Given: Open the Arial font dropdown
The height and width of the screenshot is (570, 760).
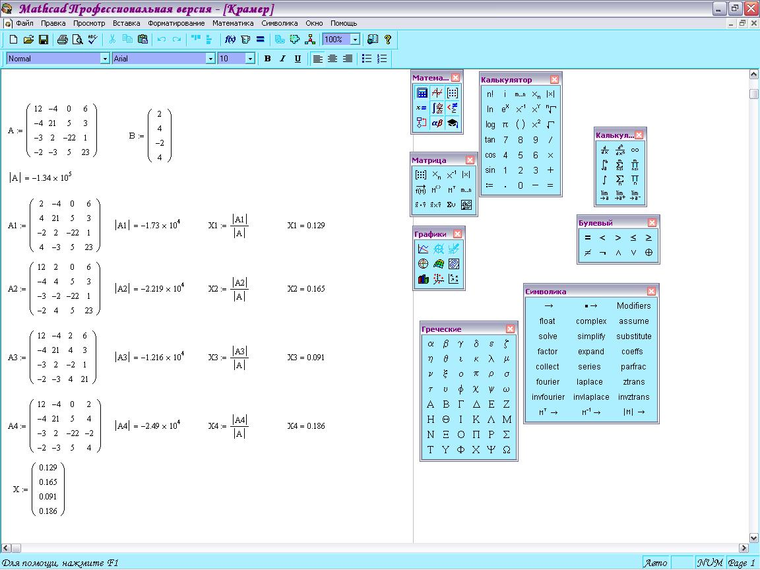Looking at the screenshot, I should coord(210,59).
